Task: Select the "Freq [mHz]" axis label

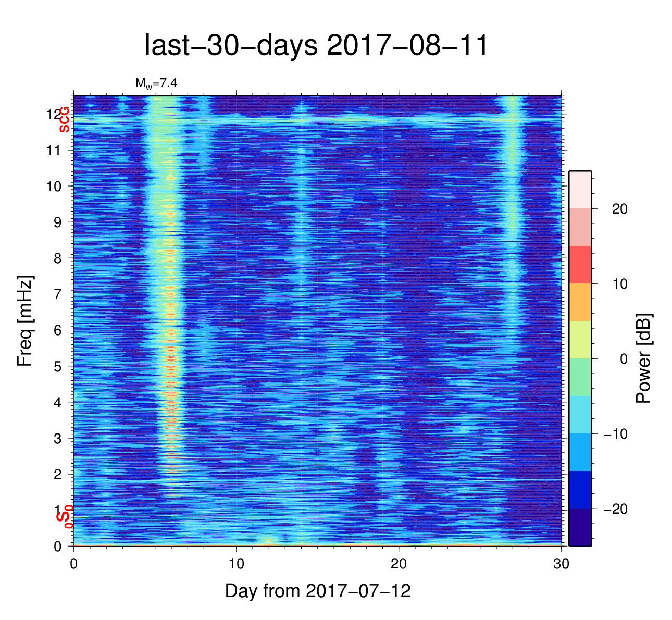Action: [x=25, y=321]
